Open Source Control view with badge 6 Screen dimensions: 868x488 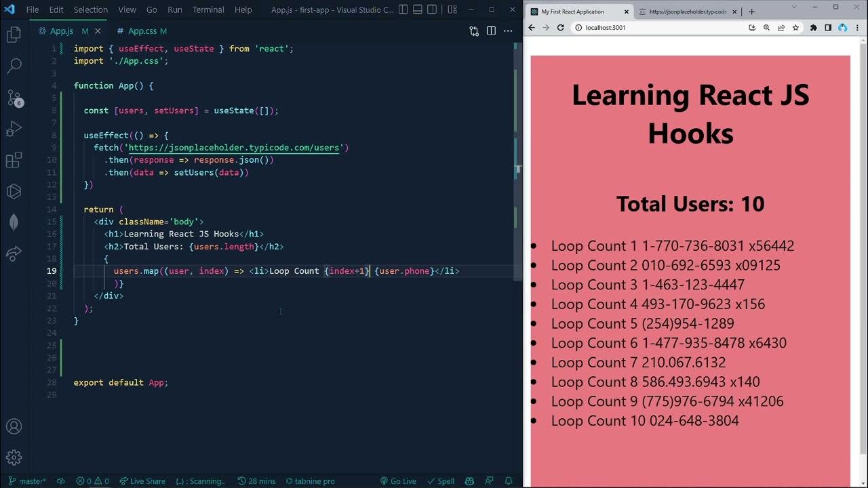click(14, 98)
